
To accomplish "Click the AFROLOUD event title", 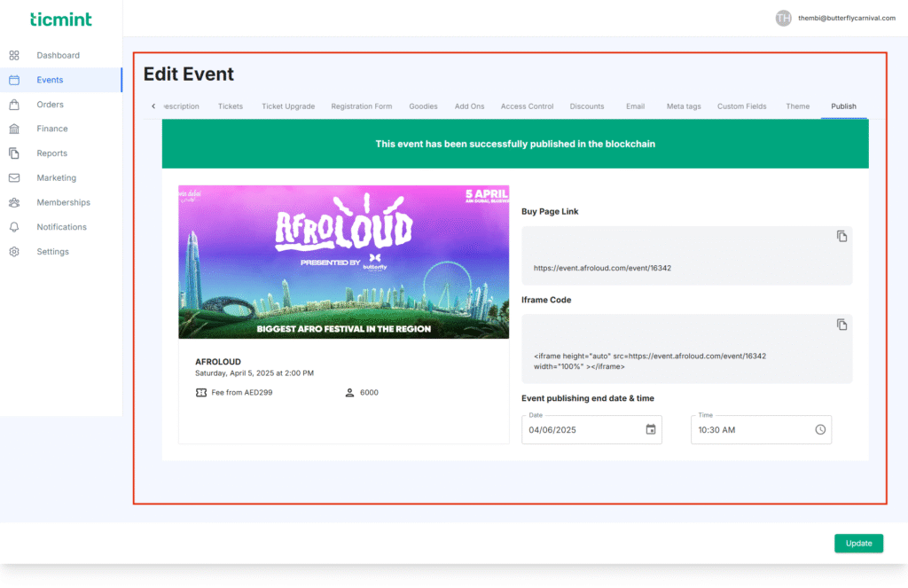I will 218,362.
